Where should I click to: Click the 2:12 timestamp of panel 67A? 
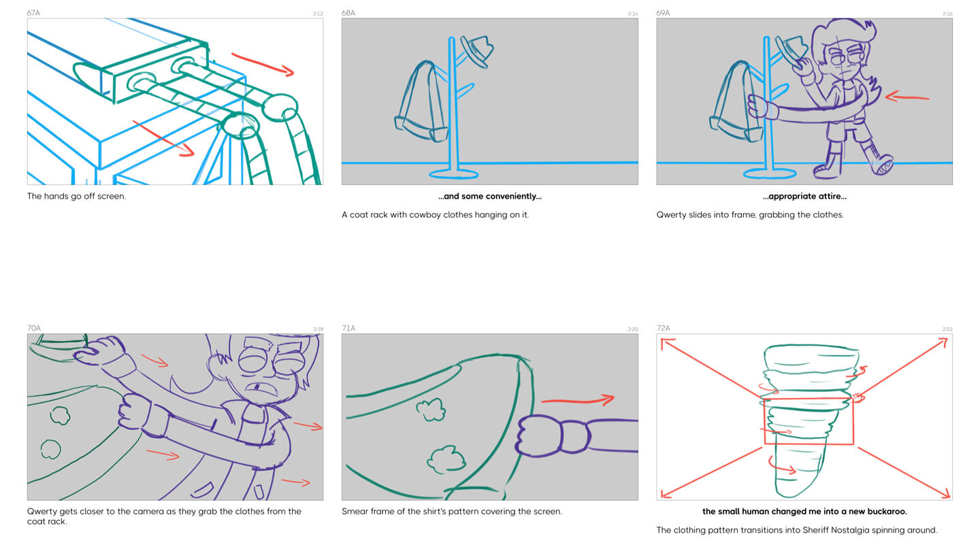[318, 14]
